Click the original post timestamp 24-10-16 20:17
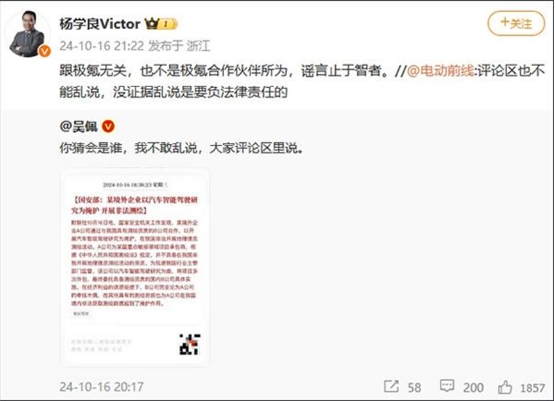555x401 pixels. (x=102, y=387)
